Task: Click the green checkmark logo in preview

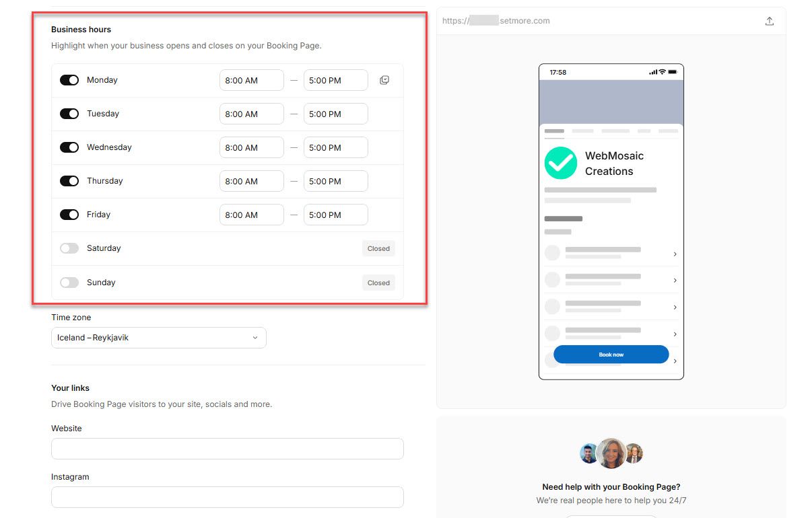Action: coord(561,163)
